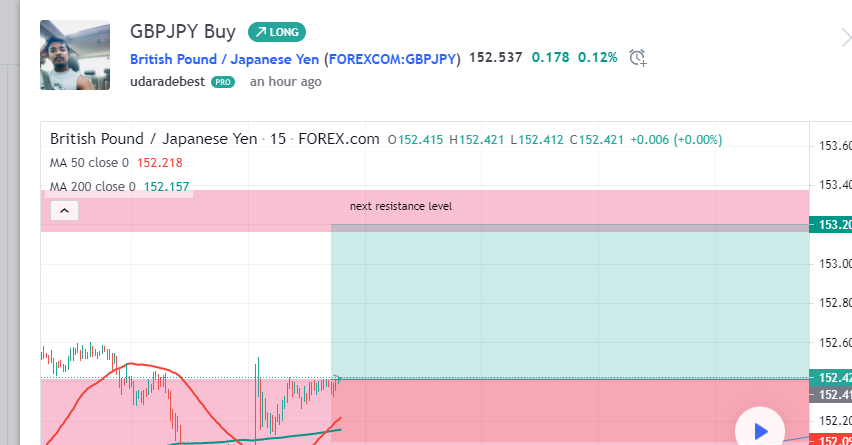
Task: Click the 152.42 current price label
Action: [833, 377]
